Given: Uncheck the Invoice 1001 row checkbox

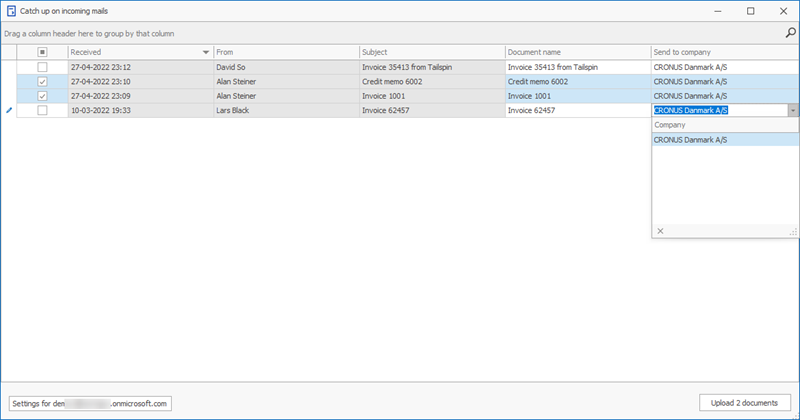Looking at the screenshot, I should click(x=42, y=96).
